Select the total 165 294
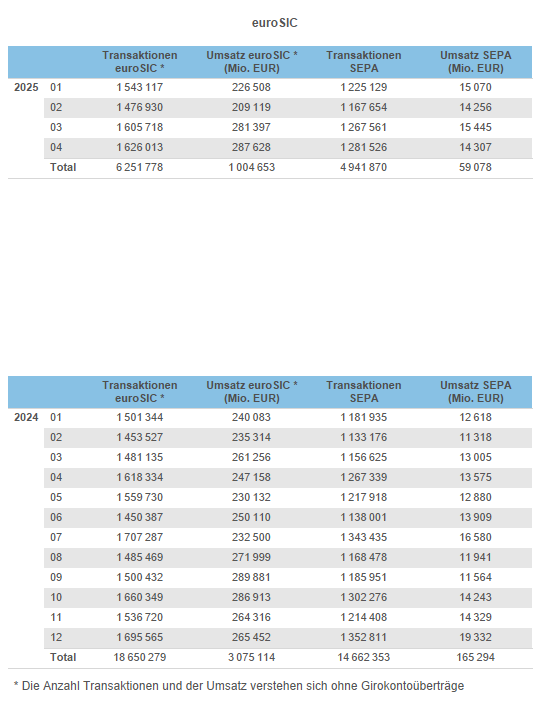The width and height of the screenshot is (550, 710). [x=475, y=657]
